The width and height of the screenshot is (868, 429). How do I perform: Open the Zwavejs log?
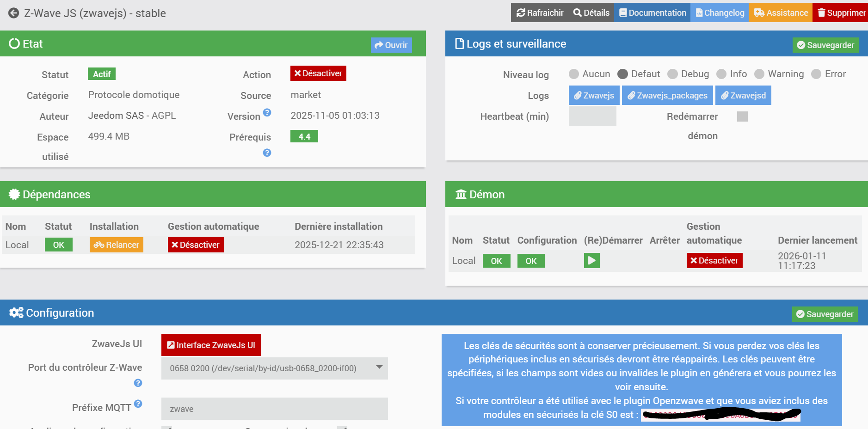click(594, 96)
